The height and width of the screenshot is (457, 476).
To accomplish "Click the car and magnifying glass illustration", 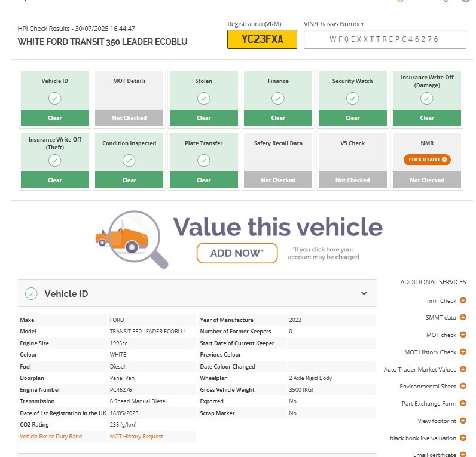I will point(132,240).
